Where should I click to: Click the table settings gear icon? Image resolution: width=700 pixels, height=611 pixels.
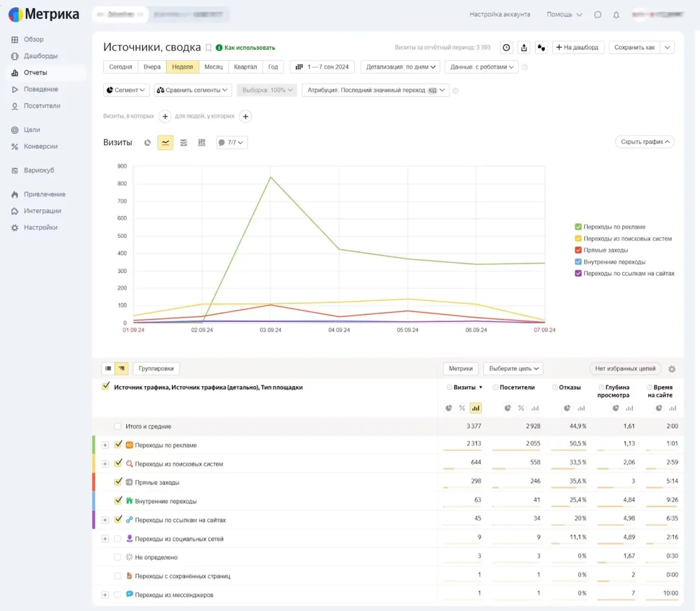pyautogui.click(x=672, y=369)
